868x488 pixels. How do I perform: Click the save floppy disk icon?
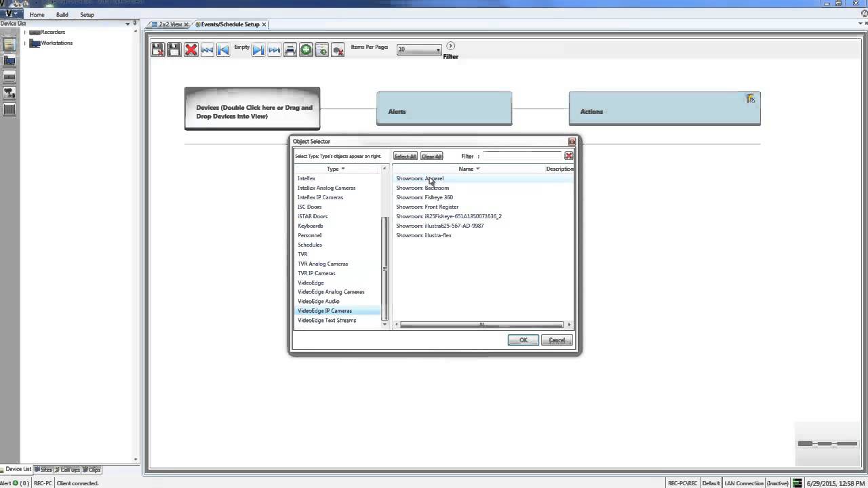pos(174,49)
